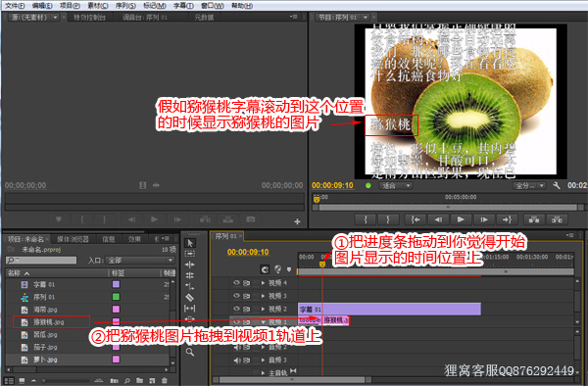Expand the 主音轨 master track
588x386 pixels.
(263, 373)
